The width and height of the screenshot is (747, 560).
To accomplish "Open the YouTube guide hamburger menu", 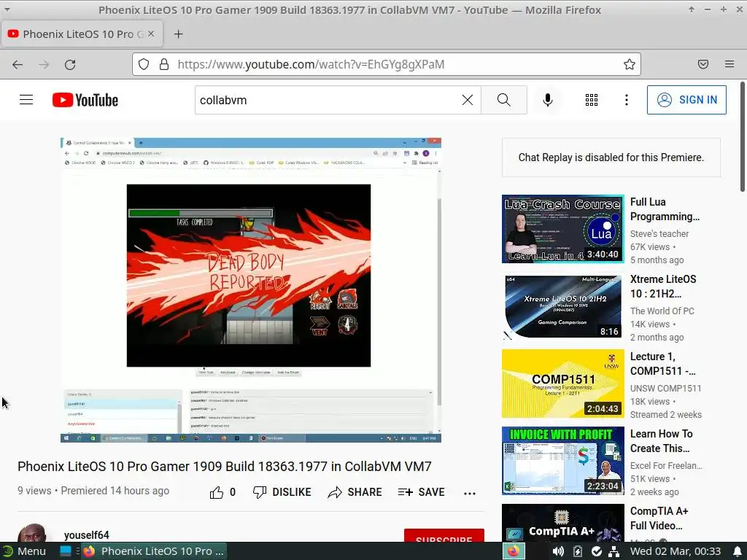I will tap(26, 99).
